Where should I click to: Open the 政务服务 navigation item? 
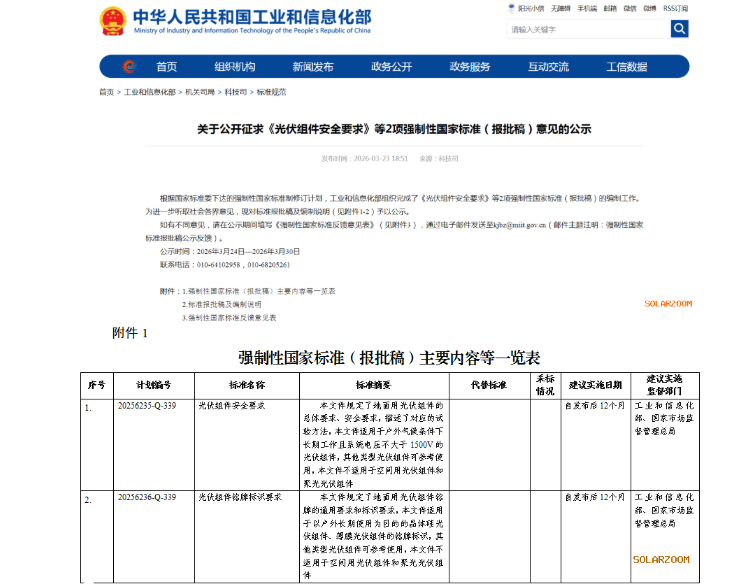tap(470, 67)
